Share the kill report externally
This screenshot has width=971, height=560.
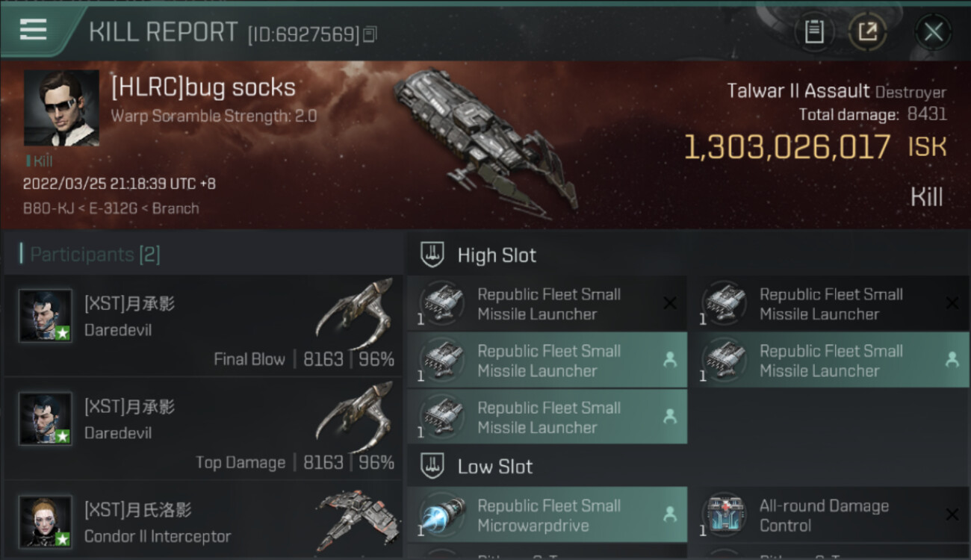coord(867,32)
